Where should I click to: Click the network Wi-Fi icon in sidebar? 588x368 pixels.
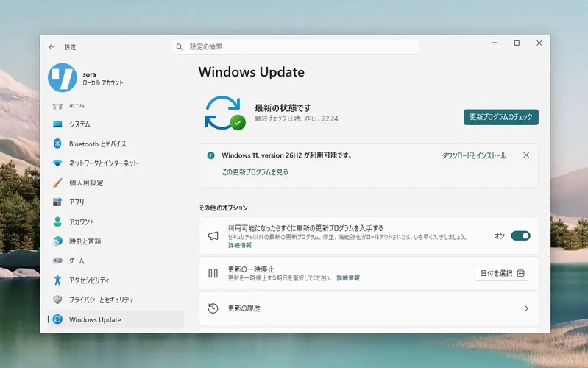coord(57,163)
